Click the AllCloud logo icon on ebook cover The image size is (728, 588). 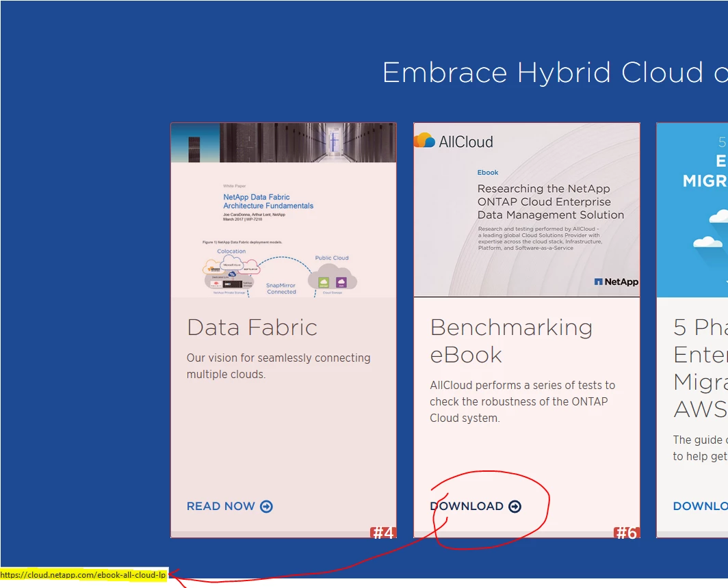(424, 140)
